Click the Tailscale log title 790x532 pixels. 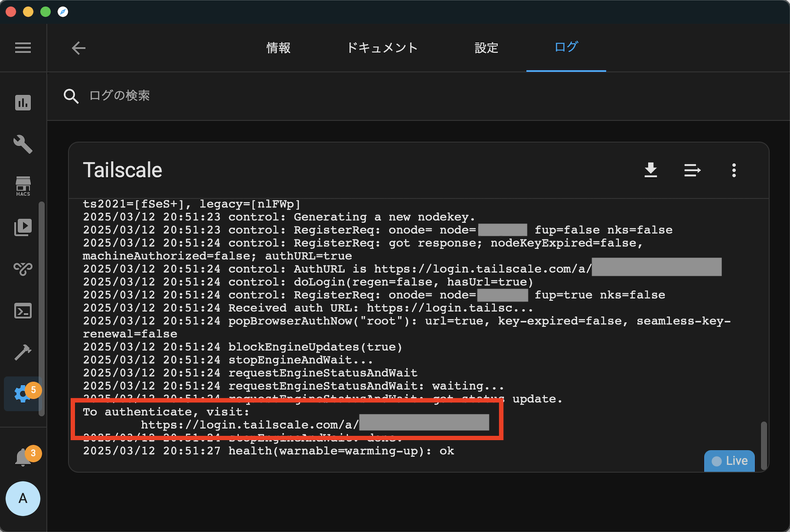(x=122, y=170)
